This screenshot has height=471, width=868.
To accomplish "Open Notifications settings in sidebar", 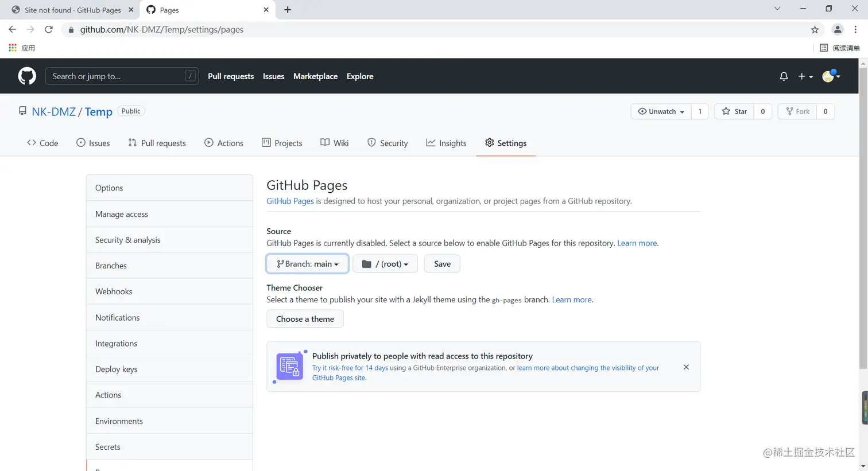I will pos(169,317).
